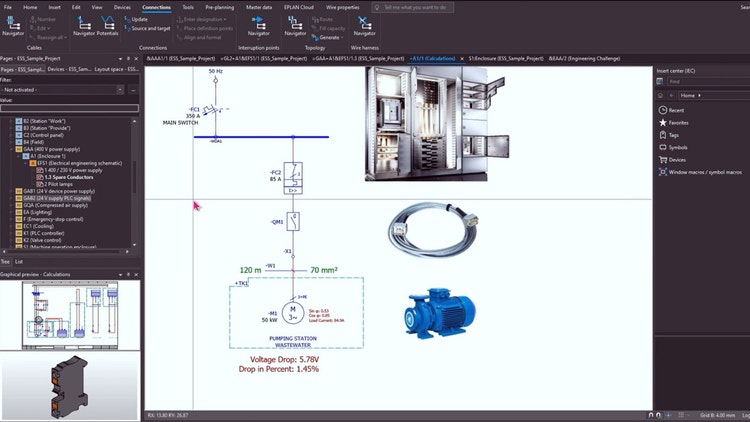
Task: Switch to the List view tab
Action: click(x=19, y=261)
